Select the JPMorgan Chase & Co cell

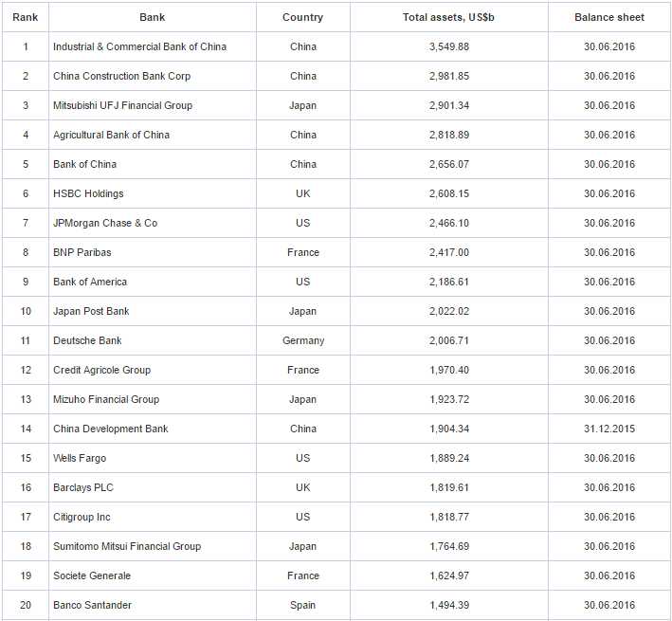[x=105, y=223]
